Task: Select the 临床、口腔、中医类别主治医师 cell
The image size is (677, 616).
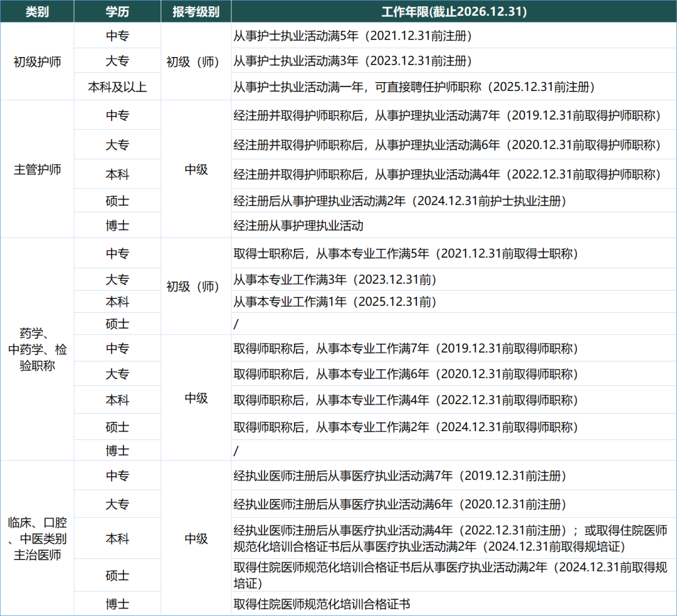Action: pos(37,538)
